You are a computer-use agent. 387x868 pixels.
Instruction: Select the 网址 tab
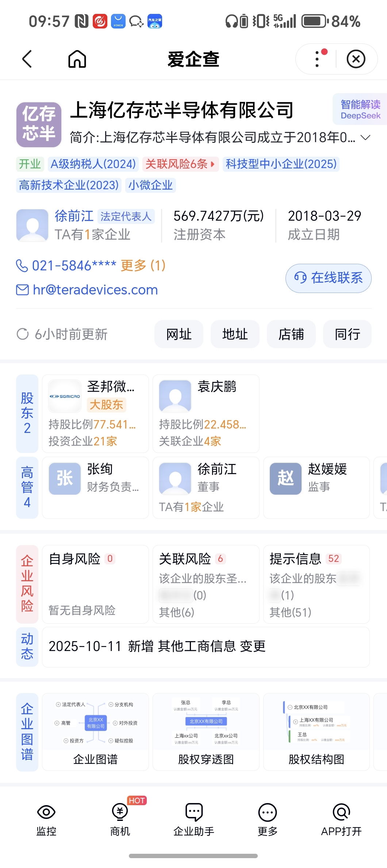pyautogui.click(x=179, y=334)
